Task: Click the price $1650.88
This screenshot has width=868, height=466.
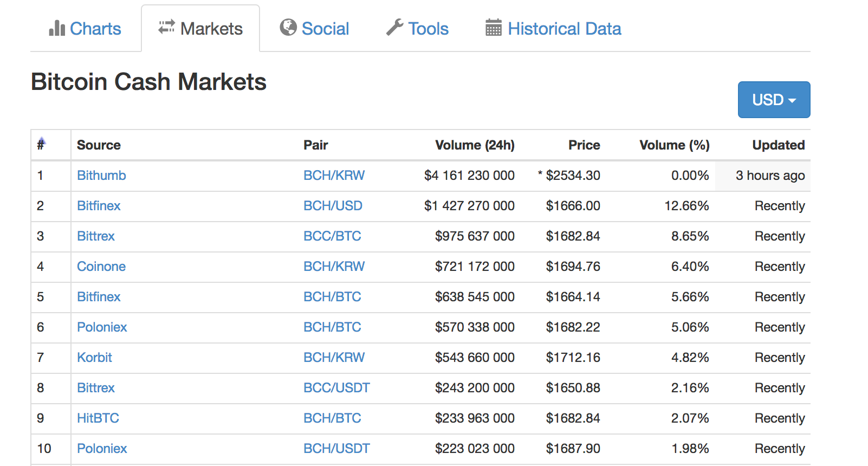Action: pos(573,388)
